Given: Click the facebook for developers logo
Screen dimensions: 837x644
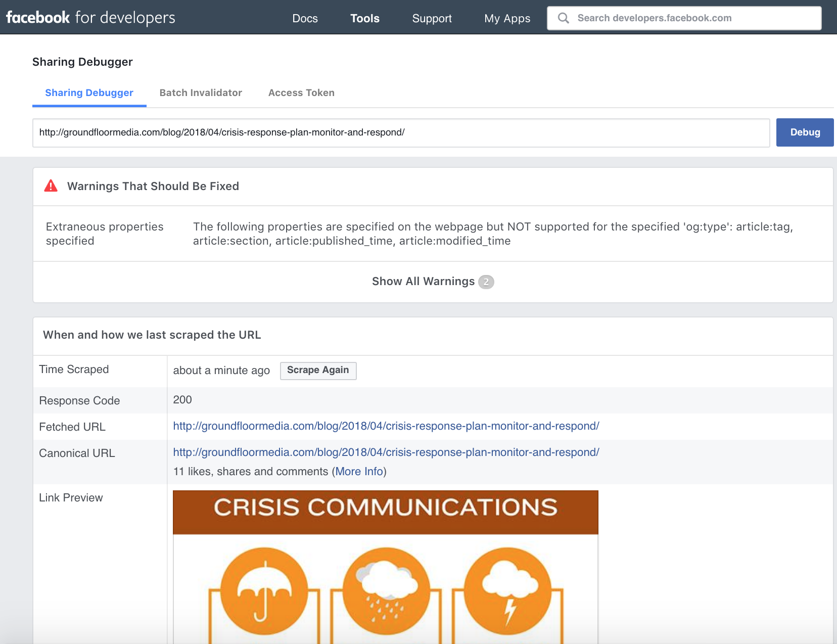Looking at the screenshot, I should click(x=90, y=18).
